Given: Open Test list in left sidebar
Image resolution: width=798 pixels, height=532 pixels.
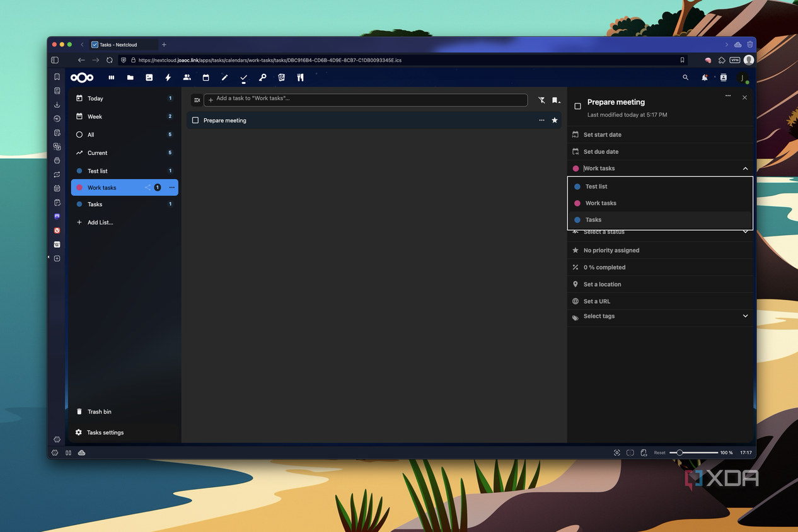Looking at the screenshot, I should pos(124,171).
